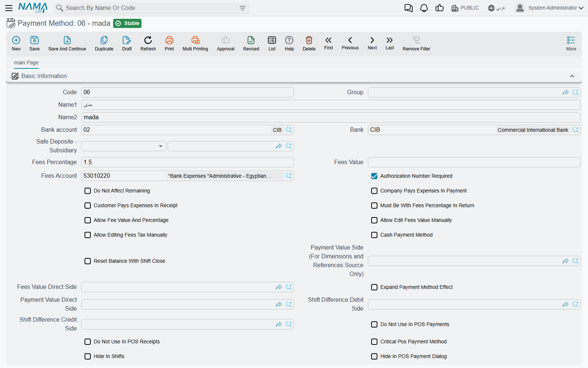Viewport: 588px width, 368px height.
Task: Open Safe Deposite - Subsidiary dropdown
Action: click(123, 146)
